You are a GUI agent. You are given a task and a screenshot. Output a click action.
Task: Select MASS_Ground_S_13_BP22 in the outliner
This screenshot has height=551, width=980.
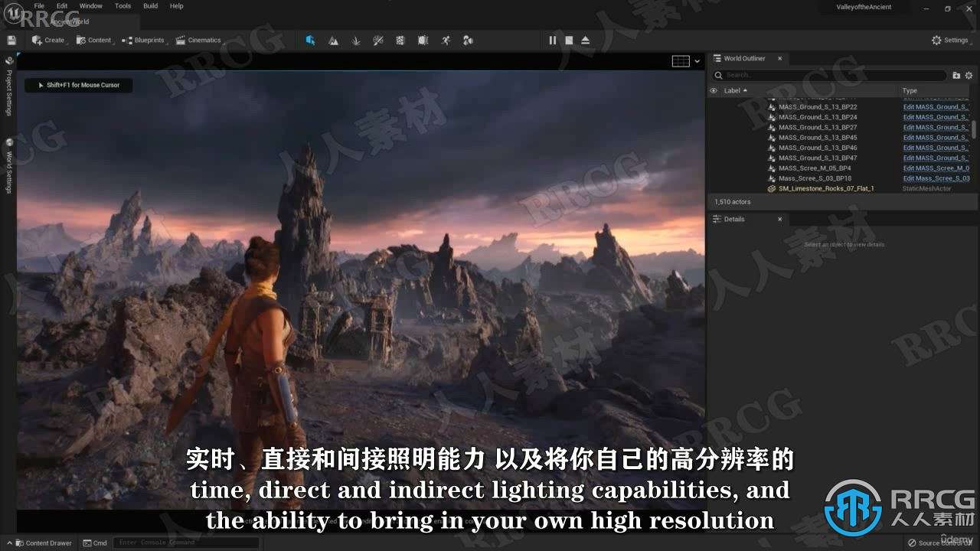pyautogui.click(x=818, y=107)
